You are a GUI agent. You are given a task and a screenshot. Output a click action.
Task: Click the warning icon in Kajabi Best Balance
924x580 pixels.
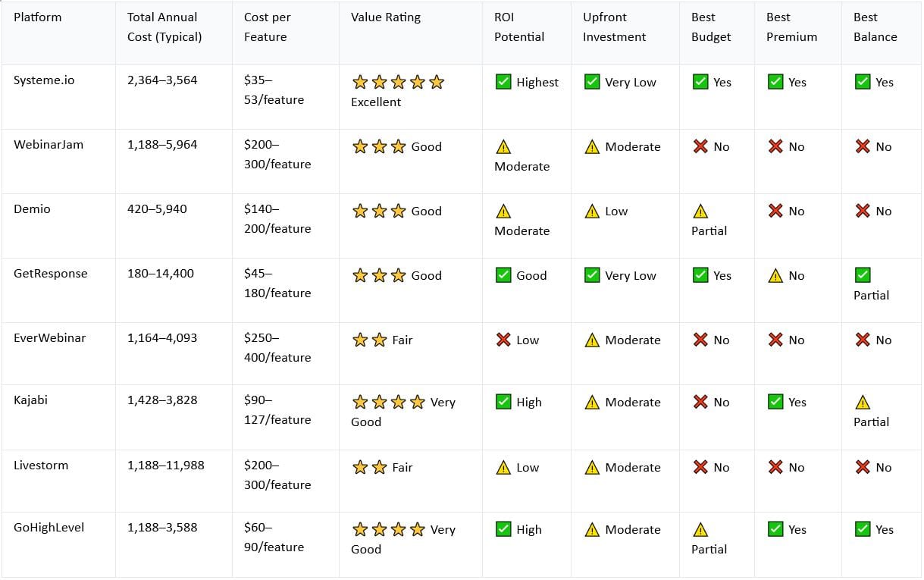click(863, 403)
